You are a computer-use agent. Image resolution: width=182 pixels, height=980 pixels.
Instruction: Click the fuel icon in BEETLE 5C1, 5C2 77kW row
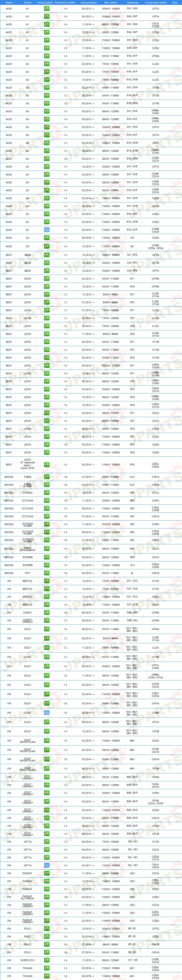pyautogui.click(x=47, y=581)
